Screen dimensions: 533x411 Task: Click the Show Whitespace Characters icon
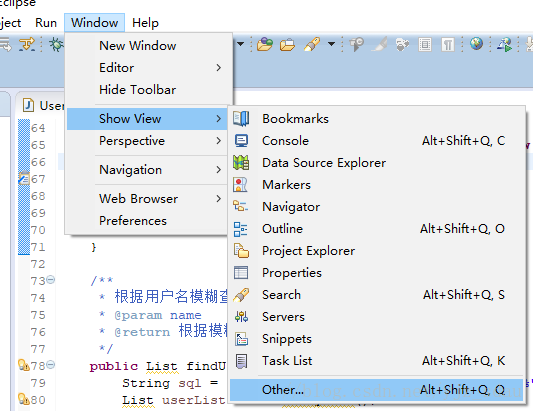pyautogui.click(x=448, y=45)
